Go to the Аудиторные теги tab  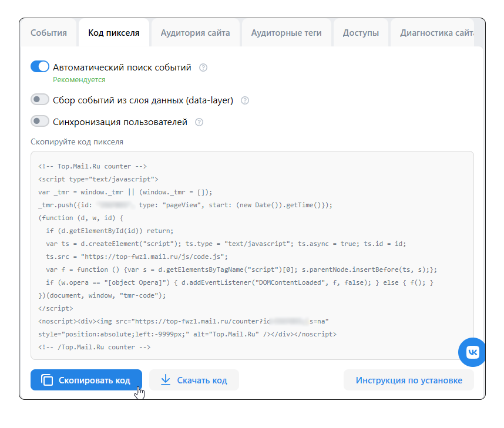tap(286, 33)
